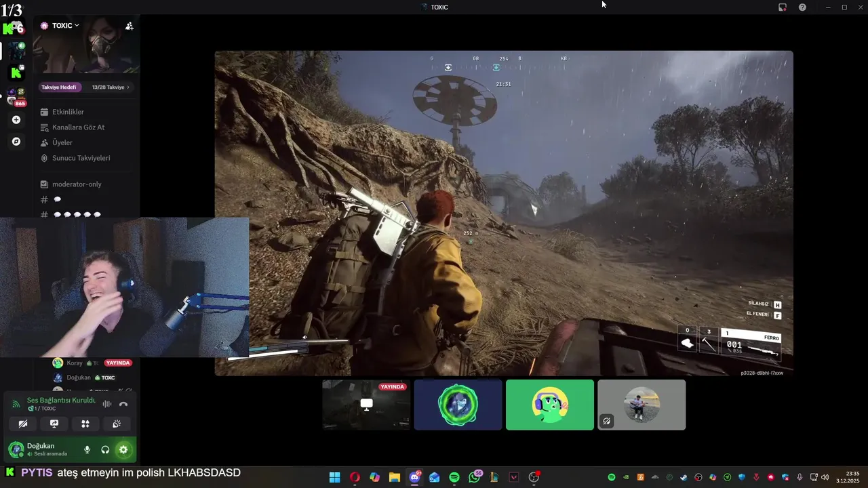The width and height of the screenshot is (868, 488).
Task: Click the 'Takviye Hedefi' boost goal badge
Action: tap(59, 87)
